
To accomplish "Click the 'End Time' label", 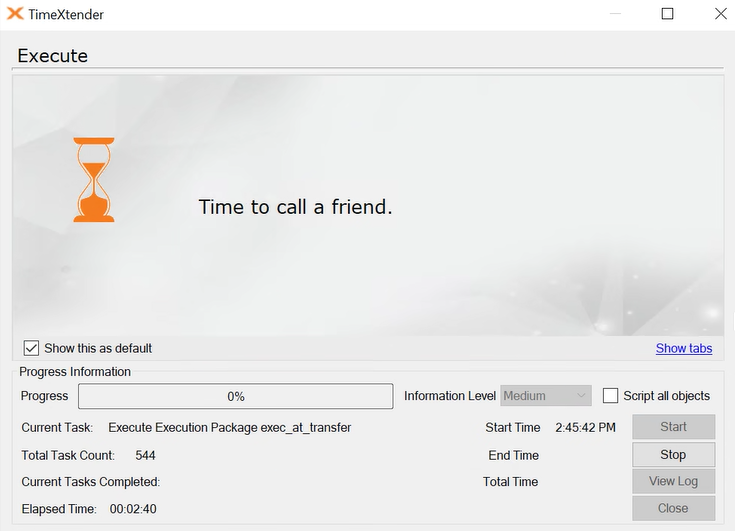I will pos(513,455).
